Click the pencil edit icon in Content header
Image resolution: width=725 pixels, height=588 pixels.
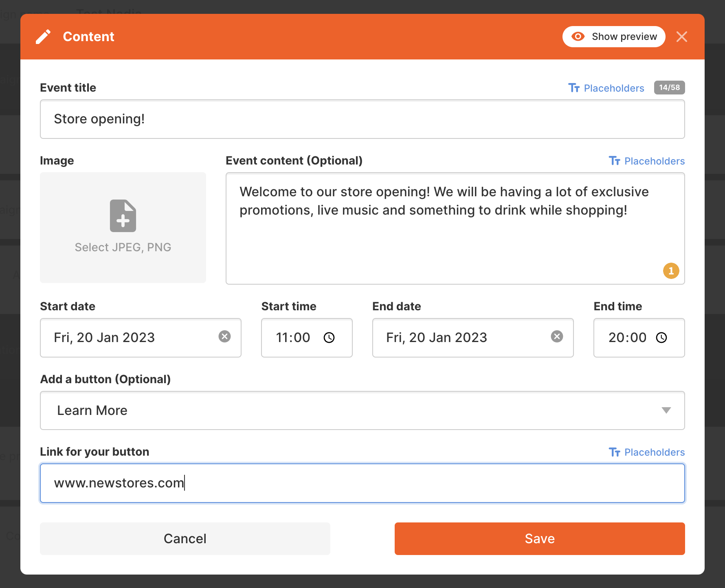pos(43,37)
